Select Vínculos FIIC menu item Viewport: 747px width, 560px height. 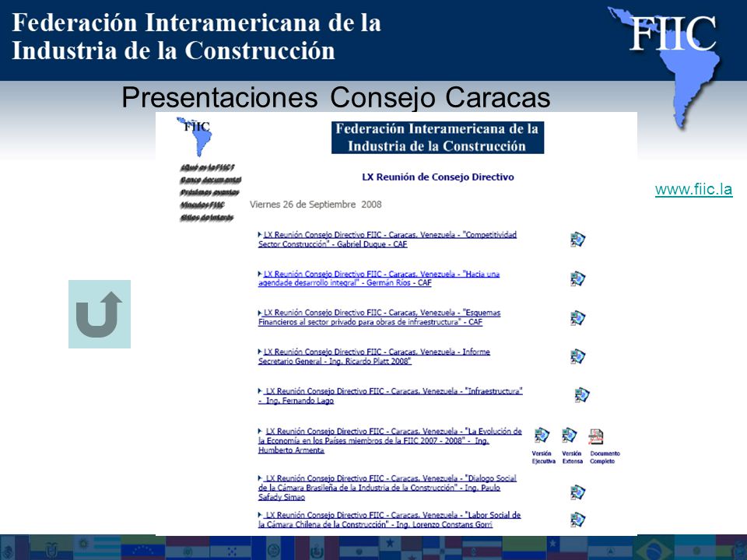tap(202, 205)
